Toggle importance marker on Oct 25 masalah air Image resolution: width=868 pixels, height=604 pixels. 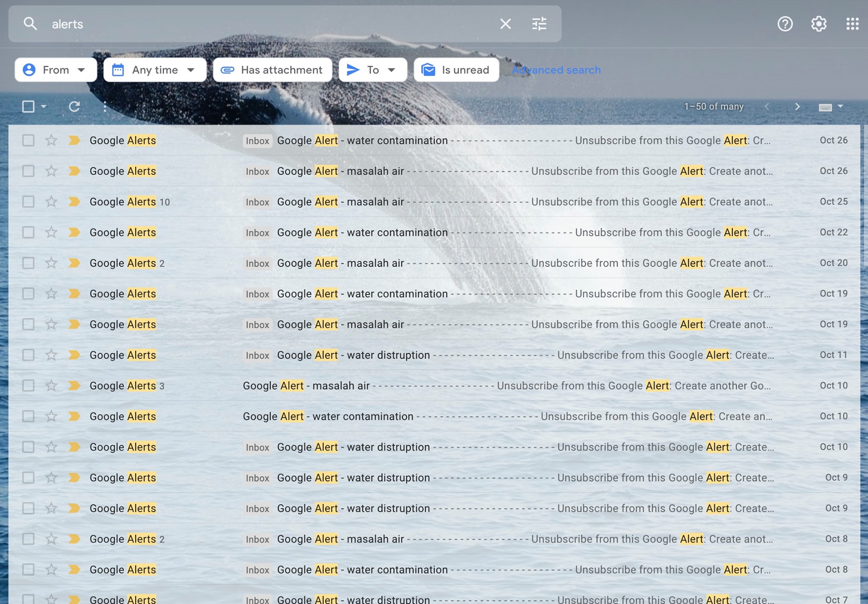74,201
